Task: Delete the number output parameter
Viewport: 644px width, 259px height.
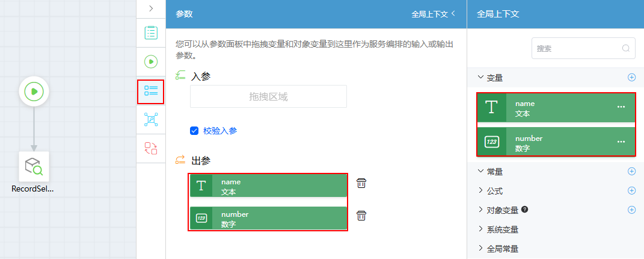Action: 361,216
